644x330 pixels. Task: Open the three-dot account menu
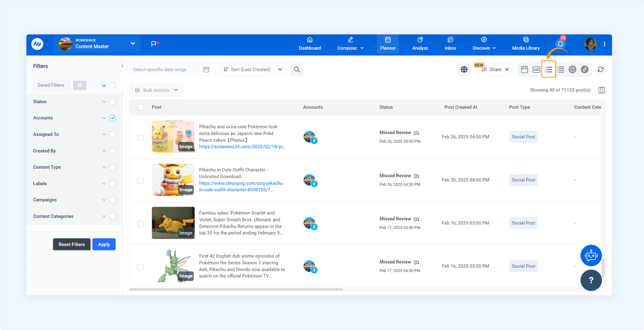pos(605,44)
